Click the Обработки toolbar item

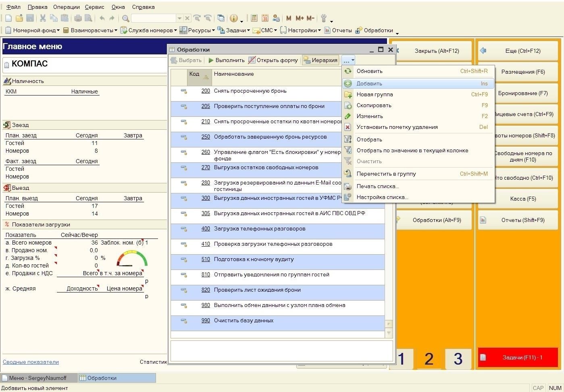374,30
